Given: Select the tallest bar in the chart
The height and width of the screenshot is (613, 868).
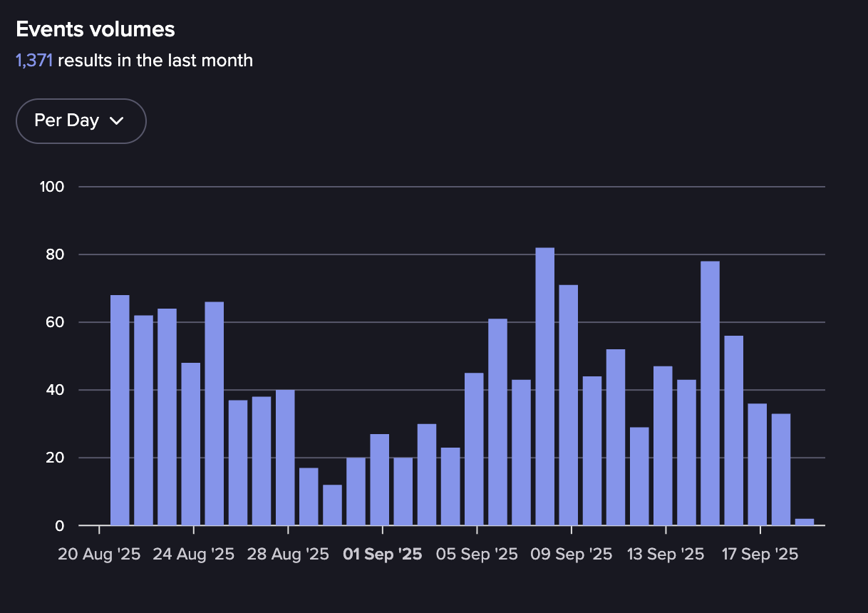Looking at the screenshot, I should 544,386.
